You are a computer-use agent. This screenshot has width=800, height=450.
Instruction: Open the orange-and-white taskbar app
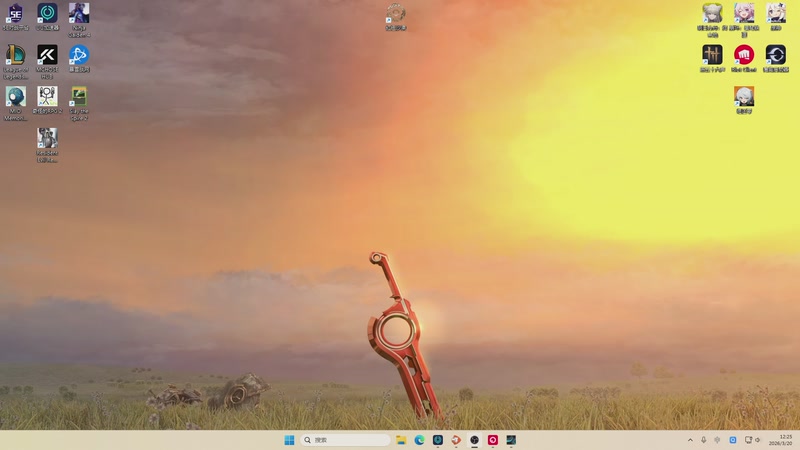tap(456, 440)
